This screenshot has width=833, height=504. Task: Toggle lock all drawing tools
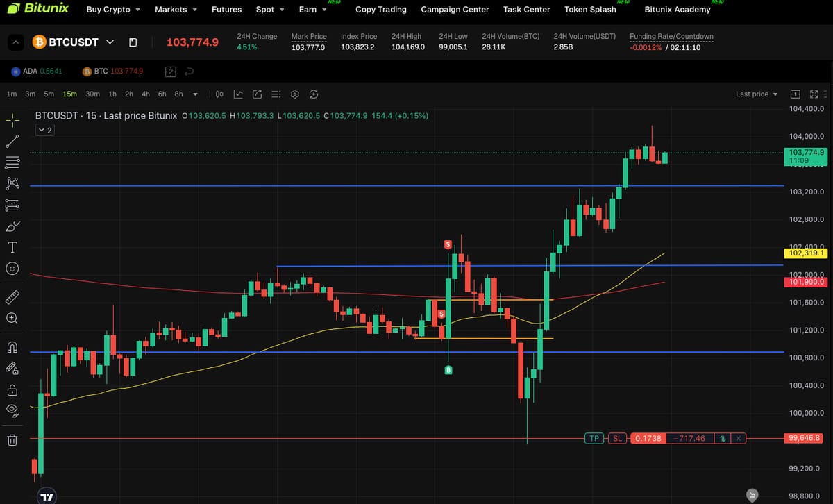coord(12,389)
